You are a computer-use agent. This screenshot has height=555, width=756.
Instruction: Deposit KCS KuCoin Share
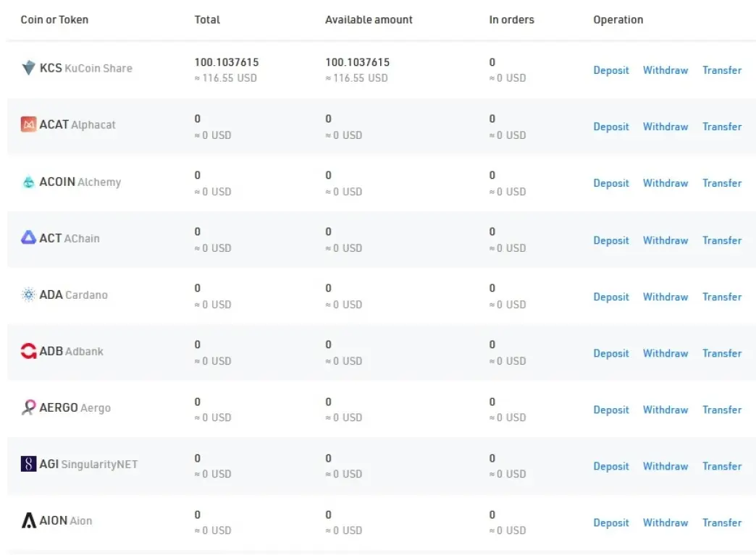coord(611,70)
